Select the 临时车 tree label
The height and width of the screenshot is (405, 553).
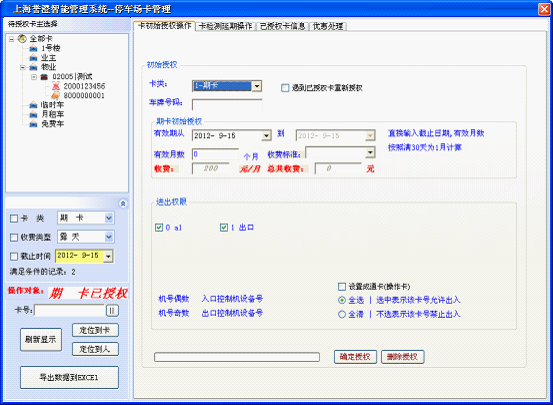[52, 105]
